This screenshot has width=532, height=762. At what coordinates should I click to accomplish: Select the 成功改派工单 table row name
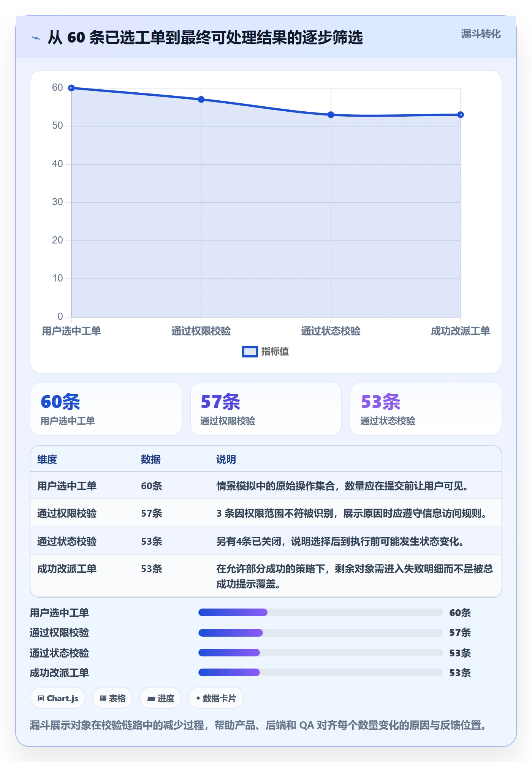tap(67, 569)
